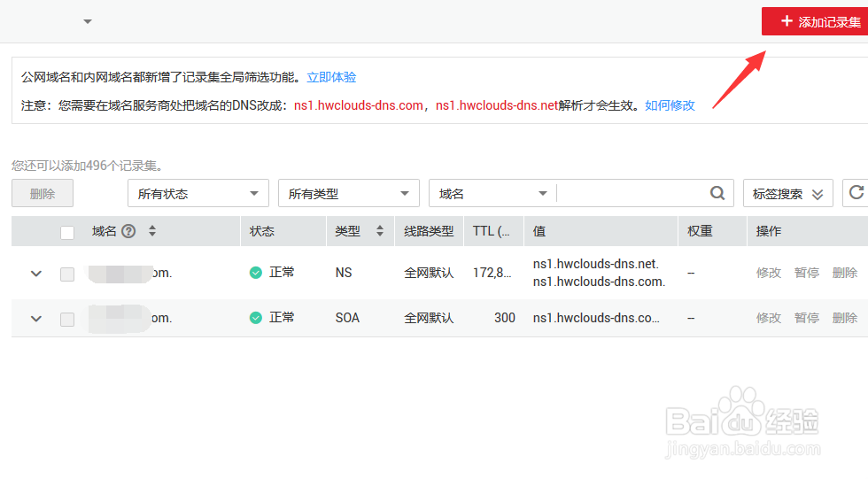Click the TTL value 300
868x479 pixels.
tap(505, 318)
